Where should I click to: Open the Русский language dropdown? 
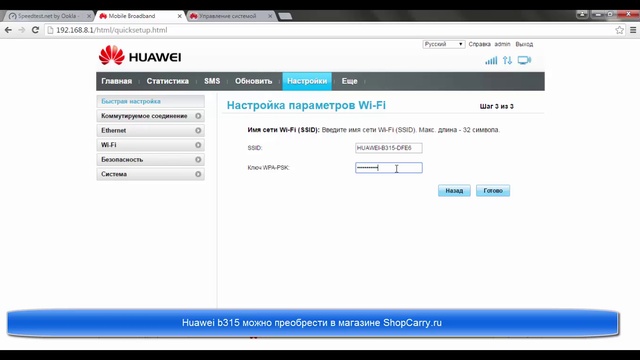(x=444, y=44)
